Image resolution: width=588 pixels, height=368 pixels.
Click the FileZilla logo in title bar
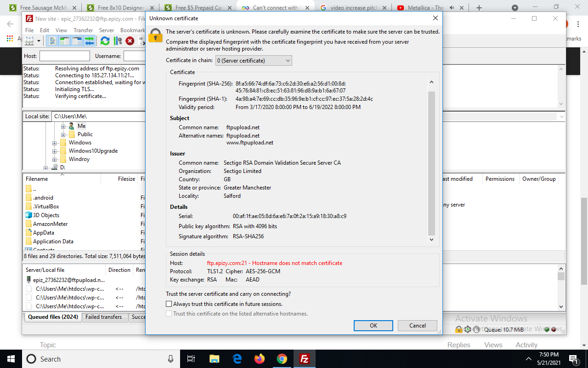[29, 18]
